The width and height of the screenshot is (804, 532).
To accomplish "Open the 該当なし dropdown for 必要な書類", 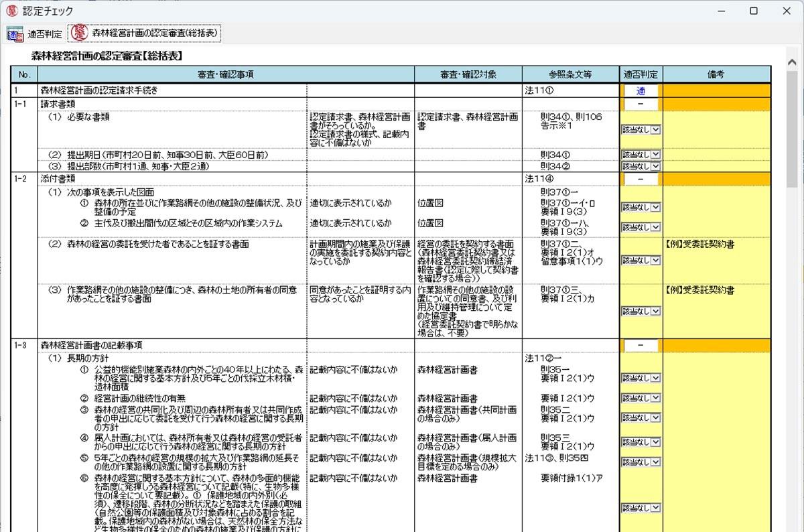I will click(x=641, y=130).
